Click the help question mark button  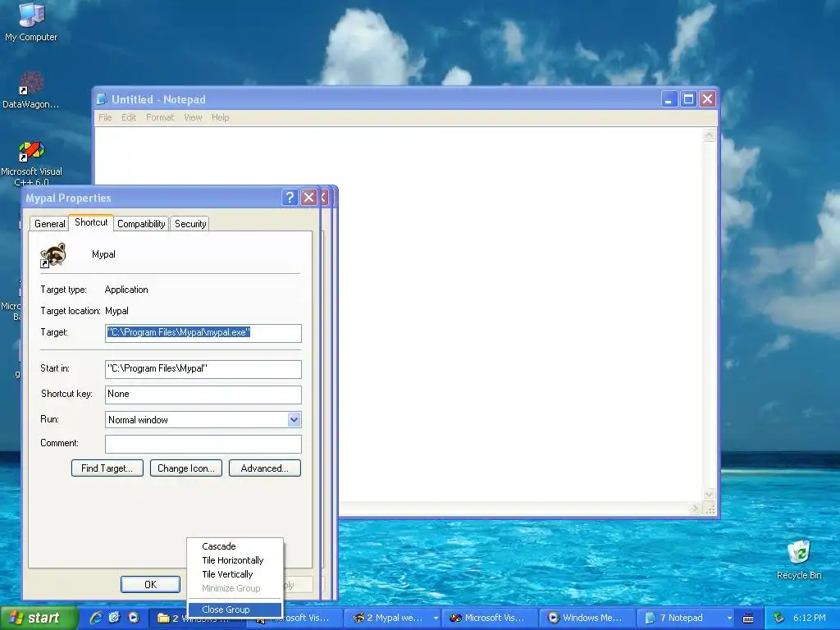point(290,198)
